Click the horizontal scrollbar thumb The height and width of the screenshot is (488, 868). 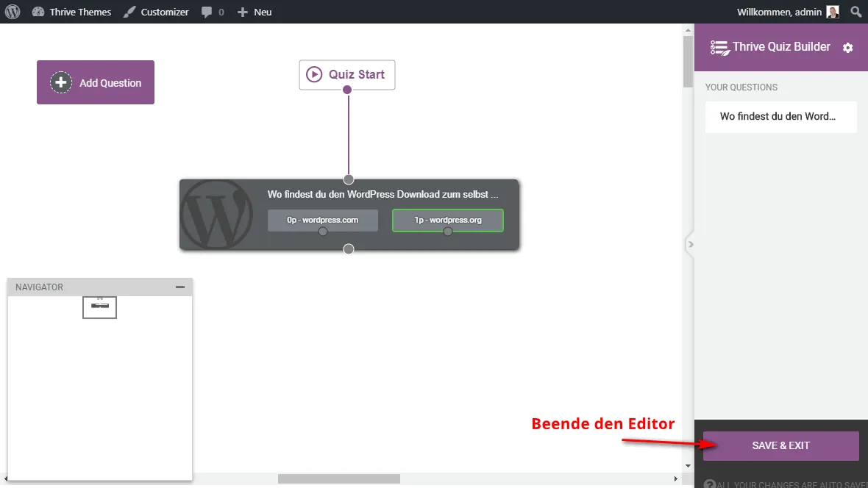tap(339, 478)
